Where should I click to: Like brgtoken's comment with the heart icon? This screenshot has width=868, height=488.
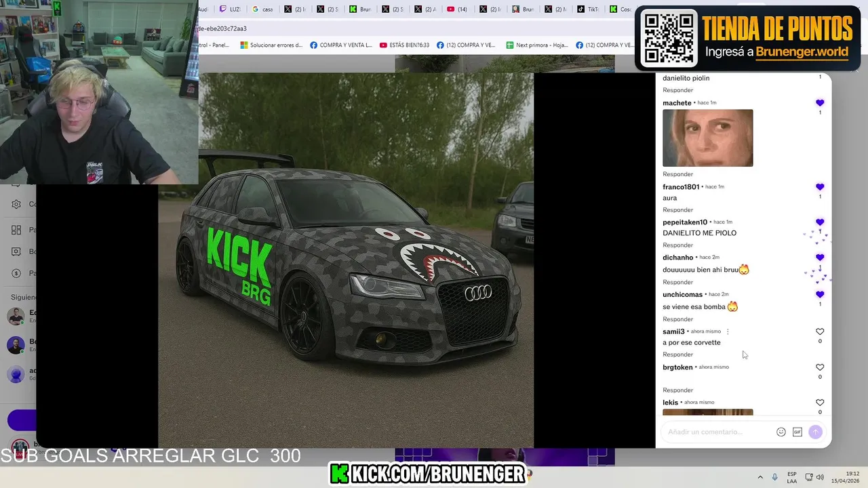click(x=820, y=367)
